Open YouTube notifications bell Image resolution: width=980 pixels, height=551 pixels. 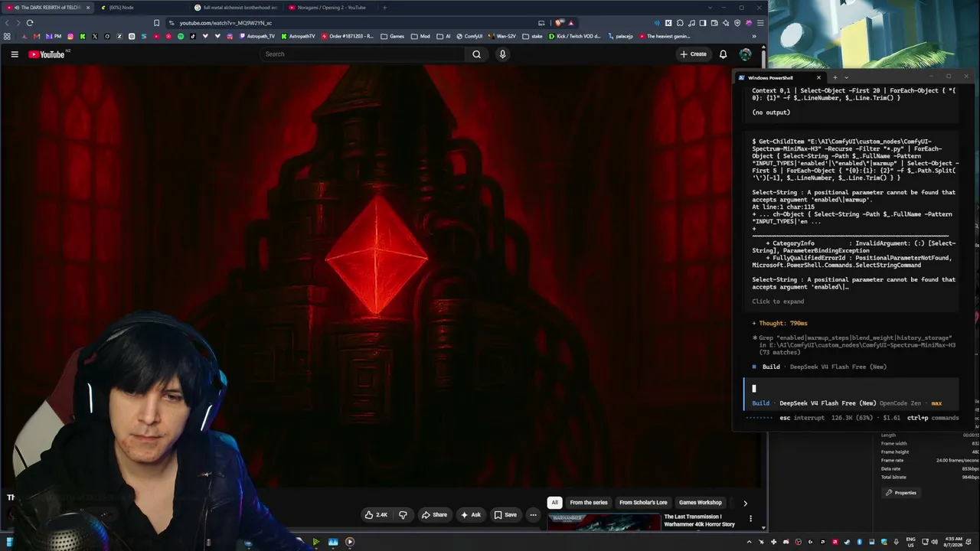tap(723, 54)
